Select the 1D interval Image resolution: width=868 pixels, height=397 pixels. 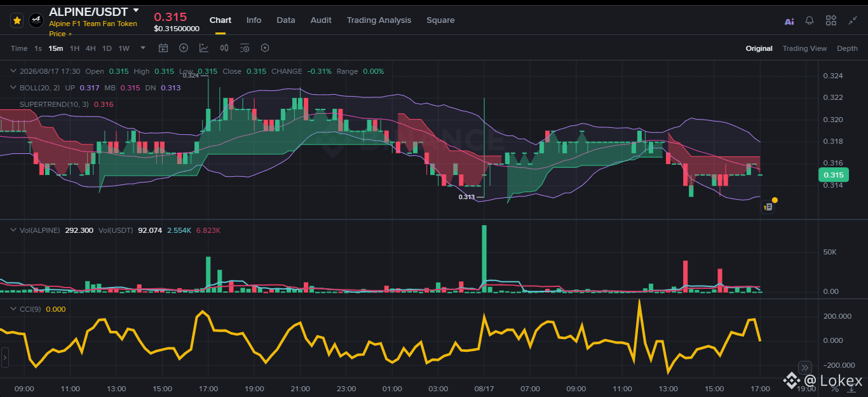107,48
